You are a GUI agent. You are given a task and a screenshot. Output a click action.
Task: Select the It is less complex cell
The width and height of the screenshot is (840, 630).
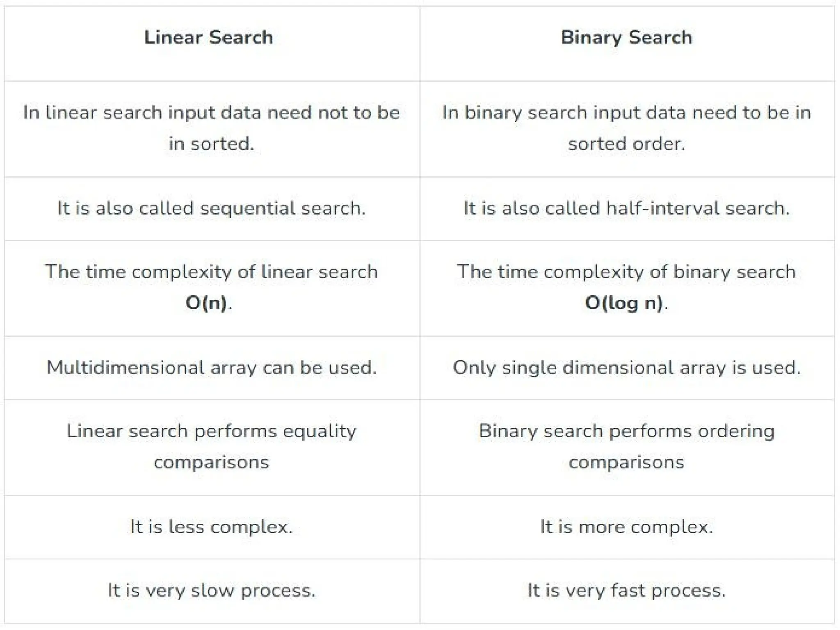(212, 527)
